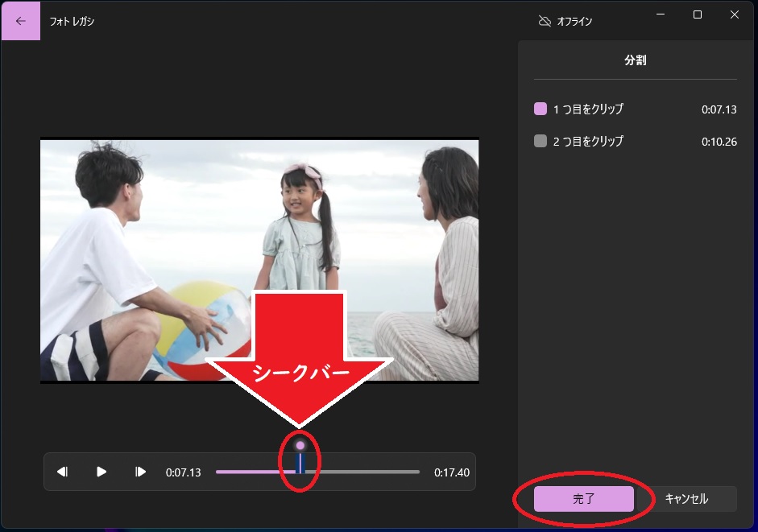The width and height of the screenshot is (758, 532).
Task: Click the video preview frame
Action: click(x=259, y=261)
